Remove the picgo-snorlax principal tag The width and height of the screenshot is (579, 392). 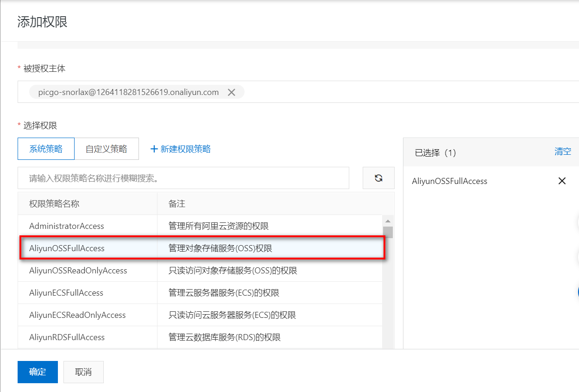[232, 92]
